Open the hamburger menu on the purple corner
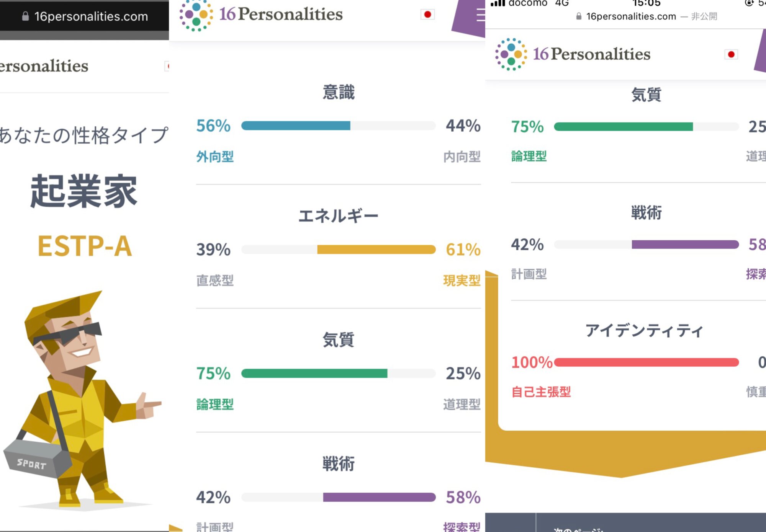 480,15
